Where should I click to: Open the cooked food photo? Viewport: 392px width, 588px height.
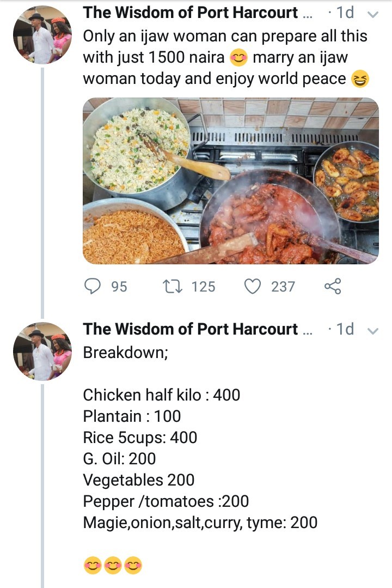point(230,181)
